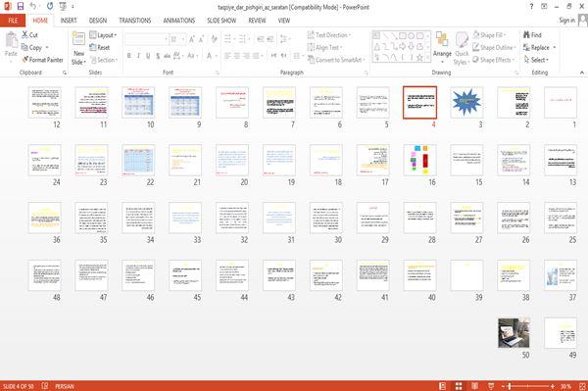Switch to the DESIGN tab
The image size is (588, 391).
98,21
